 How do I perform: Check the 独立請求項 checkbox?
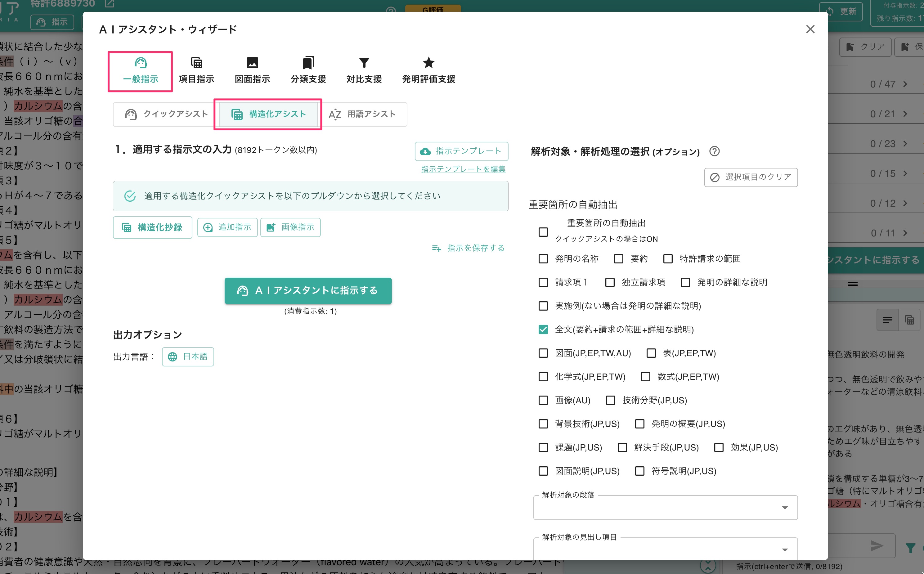(610, 282)
